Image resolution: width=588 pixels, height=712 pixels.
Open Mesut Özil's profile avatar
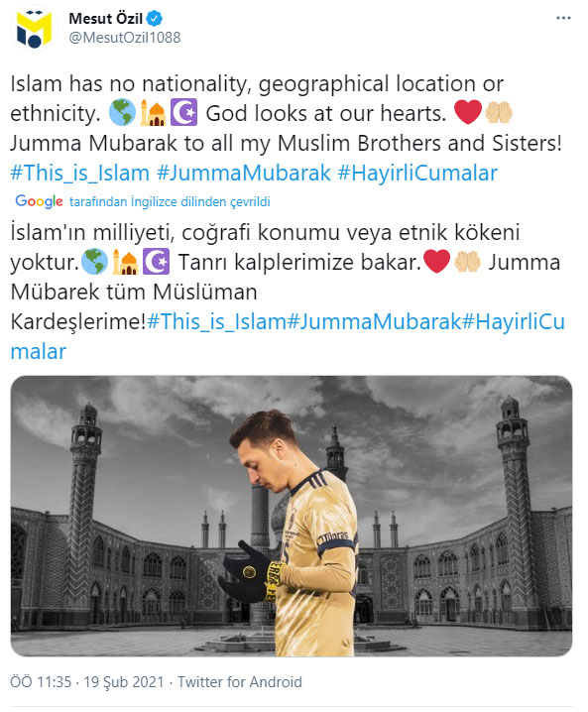click(34, 29)
